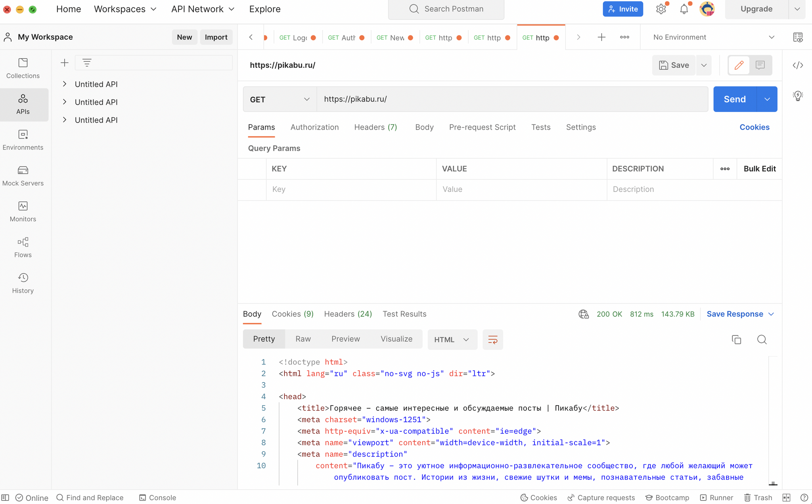This screenshot has width=812, height=504.
Task: Search within the response body
Action: coord(762,340)
